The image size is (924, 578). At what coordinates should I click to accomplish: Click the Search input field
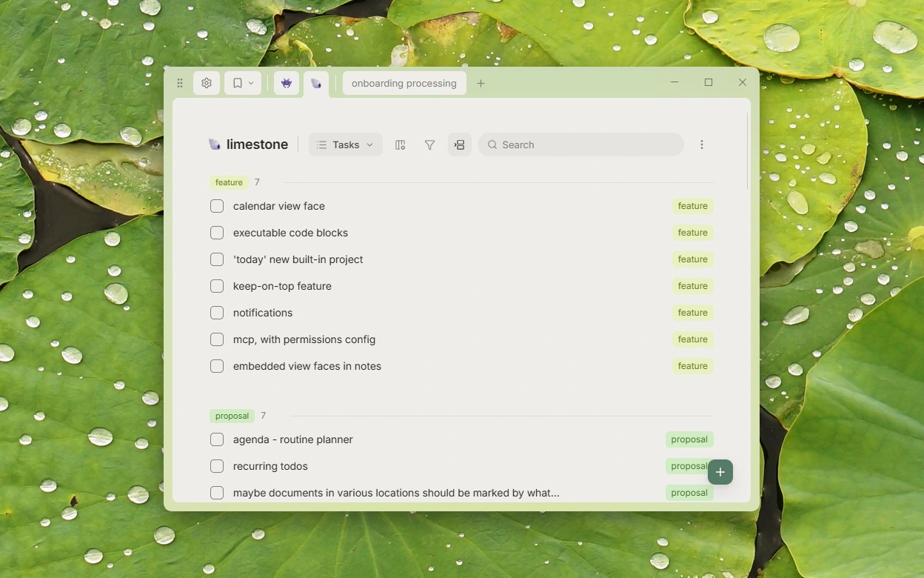580,144
